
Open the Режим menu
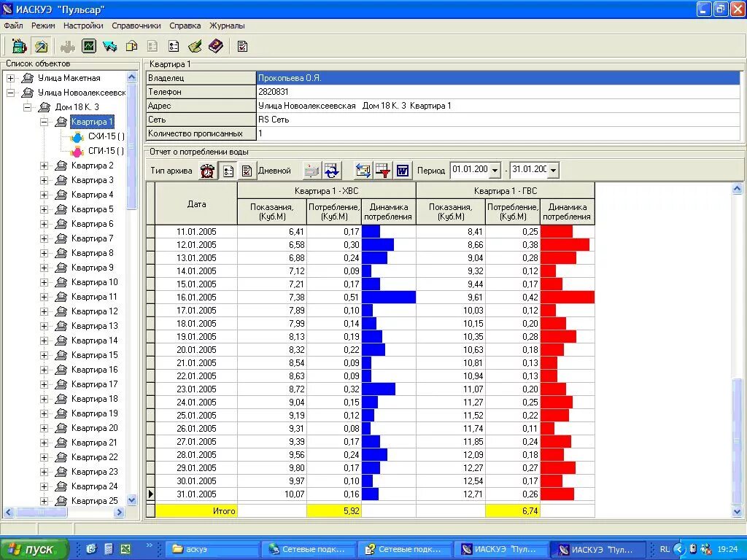pos(43,26)
